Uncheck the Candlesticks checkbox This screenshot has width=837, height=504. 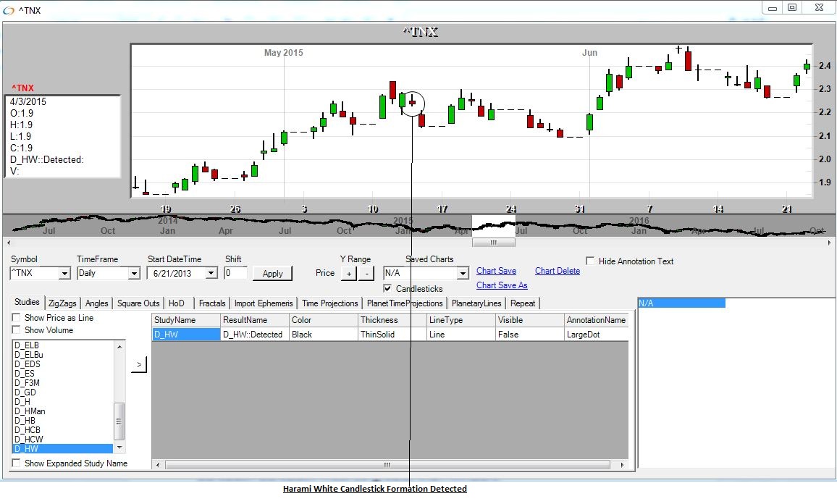[387, 289]
